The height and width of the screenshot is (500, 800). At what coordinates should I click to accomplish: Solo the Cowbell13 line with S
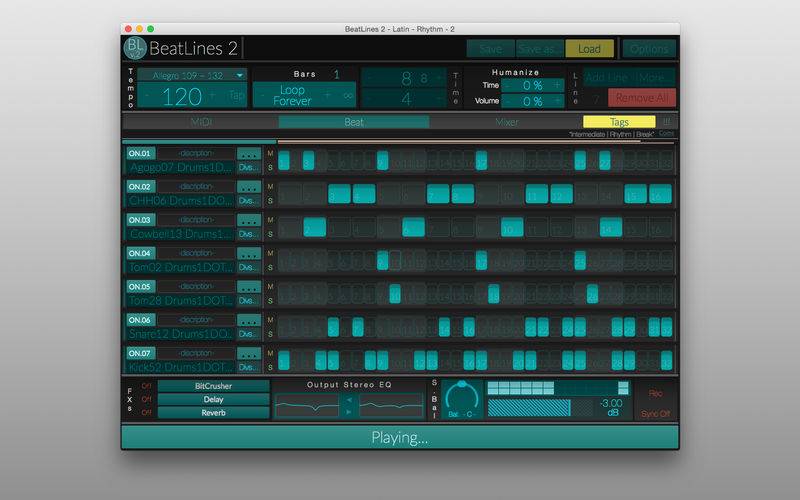pos(270,234)
